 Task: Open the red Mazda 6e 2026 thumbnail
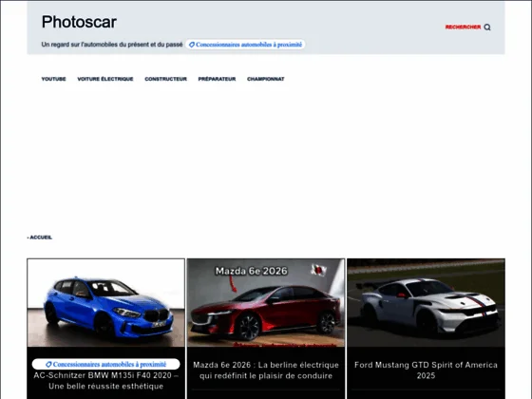pyautogui.click(x=266, y=303)
